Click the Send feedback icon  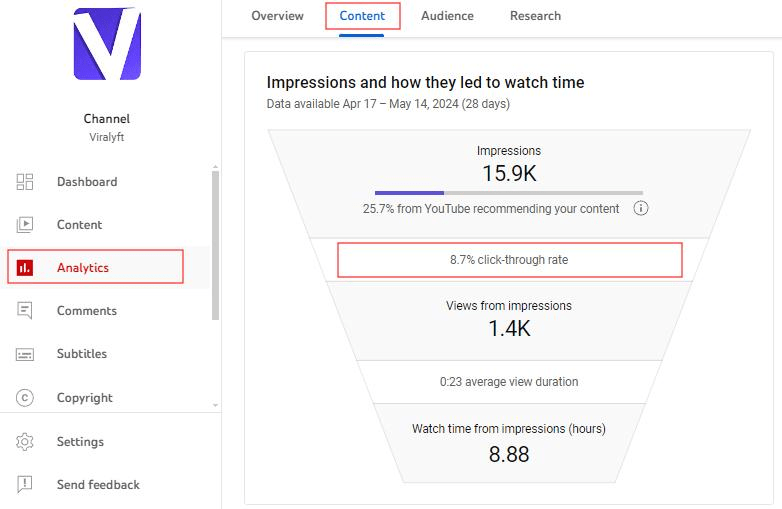point(25,485)
